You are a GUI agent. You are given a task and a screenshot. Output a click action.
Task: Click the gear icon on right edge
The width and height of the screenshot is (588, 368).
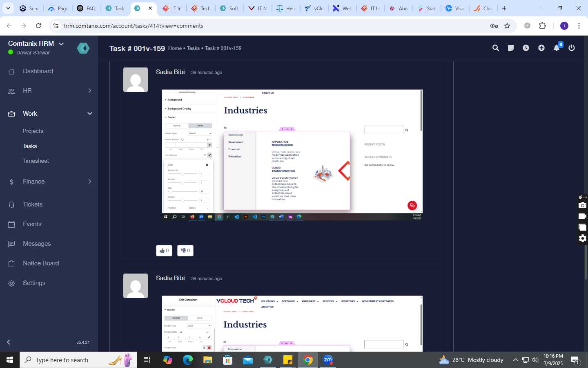[x=583, y=238]
